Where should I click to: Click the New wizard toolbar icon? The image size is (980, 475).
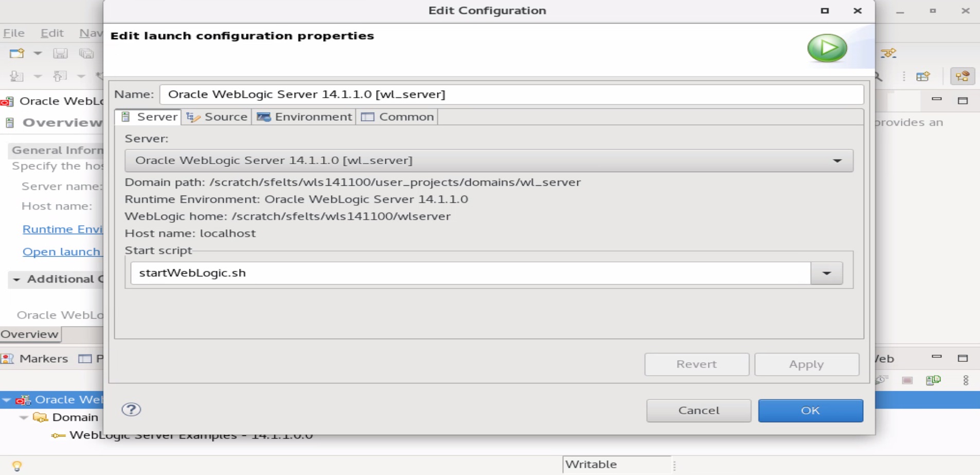(16, 53)
